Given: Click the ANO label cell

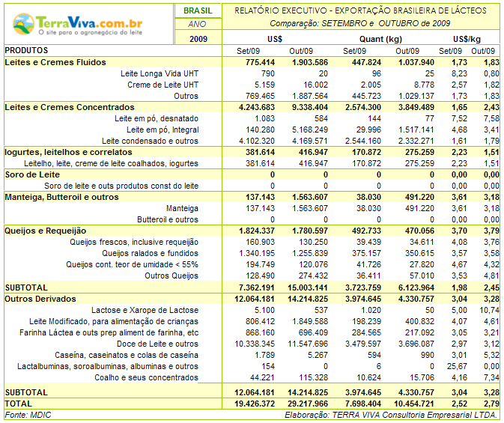Looking at the screenshot, I should pos(198,24).
